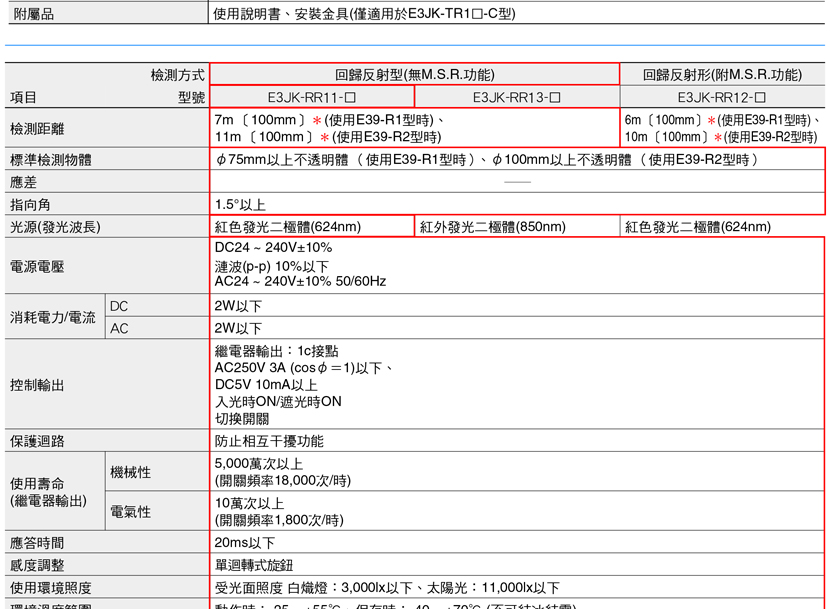The height and width of the screenshot is (609, 830).
Task: Select the line starting with '6m〔100mm〕'
Action: pos(723,120)
